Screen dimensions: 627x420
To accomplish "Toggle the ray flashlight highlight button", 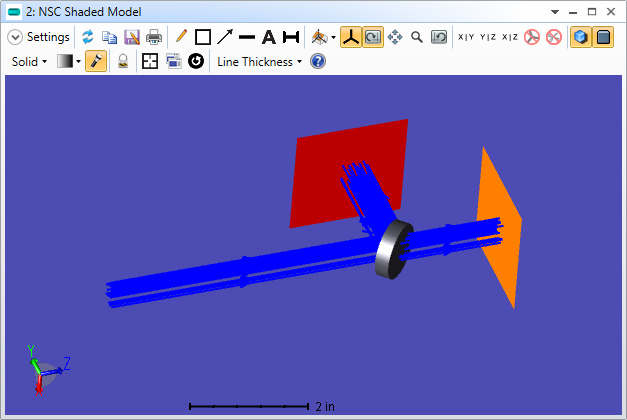I will pyautogui.click(x=96, y=61).
